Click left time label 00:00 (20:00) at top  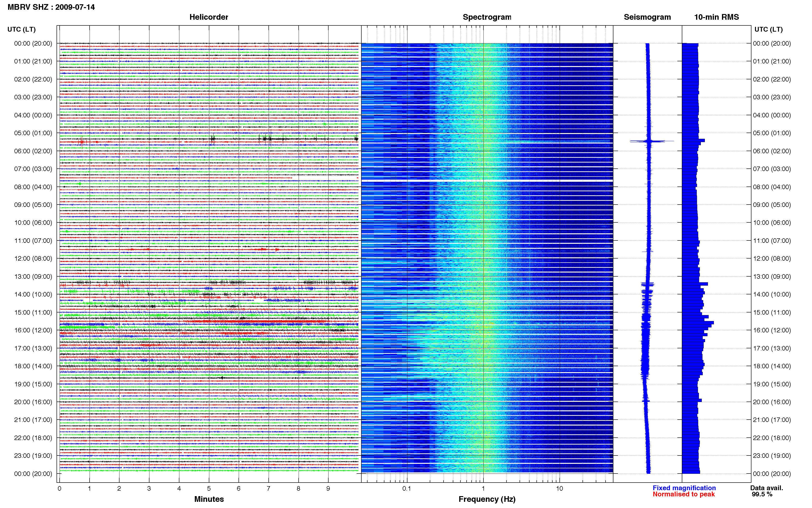click(33, 43)
